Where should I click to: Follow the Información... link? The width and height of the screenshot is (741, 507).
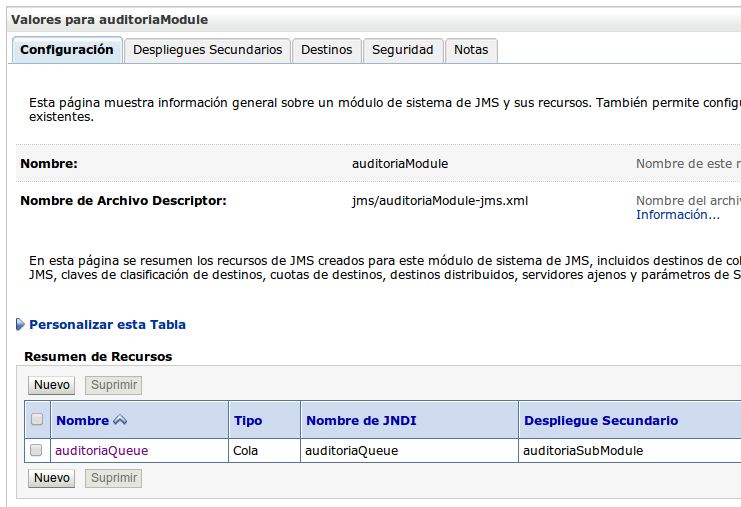click(x=678, y=215)
